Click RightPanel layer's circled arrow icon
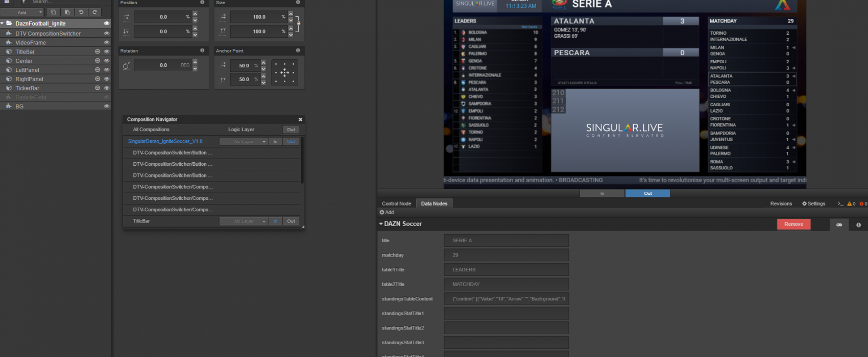Image resolution: width=868 pixels, height=357 pixels. click(x=98, y=79)
